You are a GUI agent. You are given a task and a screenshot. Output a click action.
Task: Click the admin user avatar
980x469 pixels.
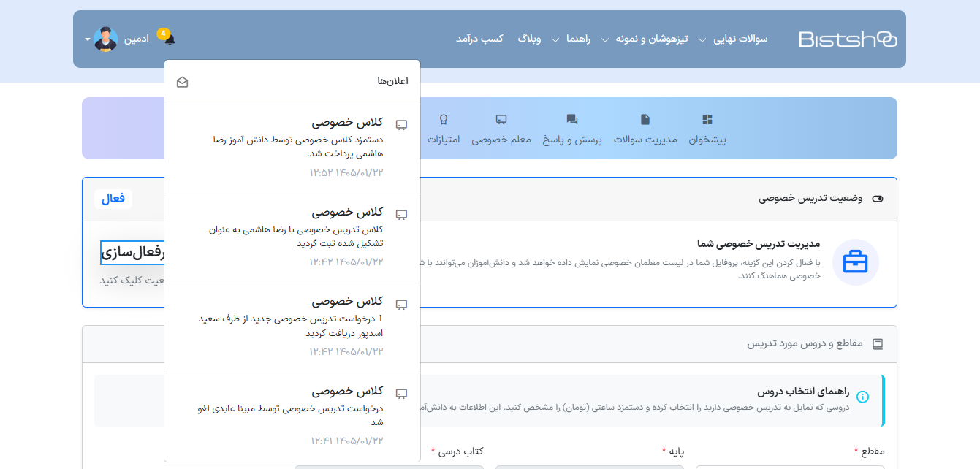(105, 39)
